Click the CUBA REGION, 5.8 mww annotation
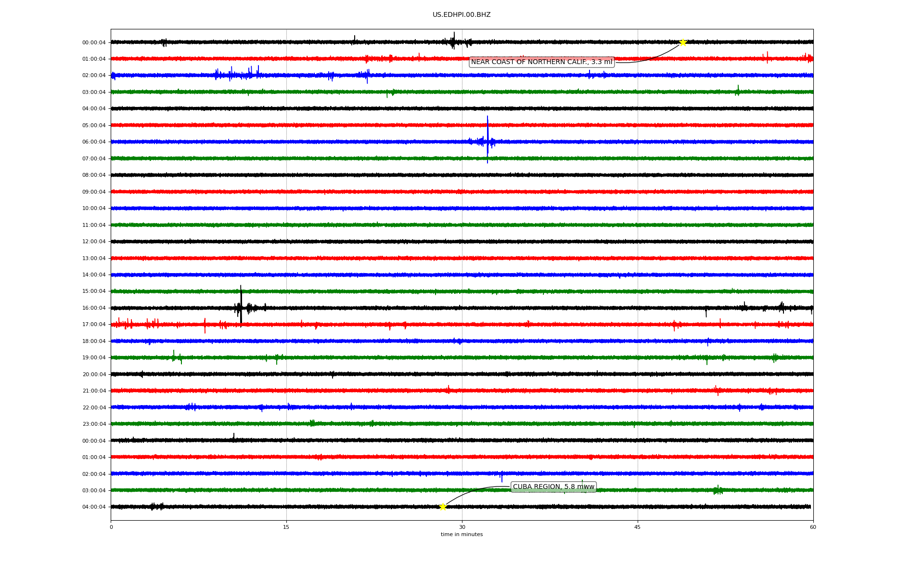The height and width of the screenshot is (578, 924). 553,487
